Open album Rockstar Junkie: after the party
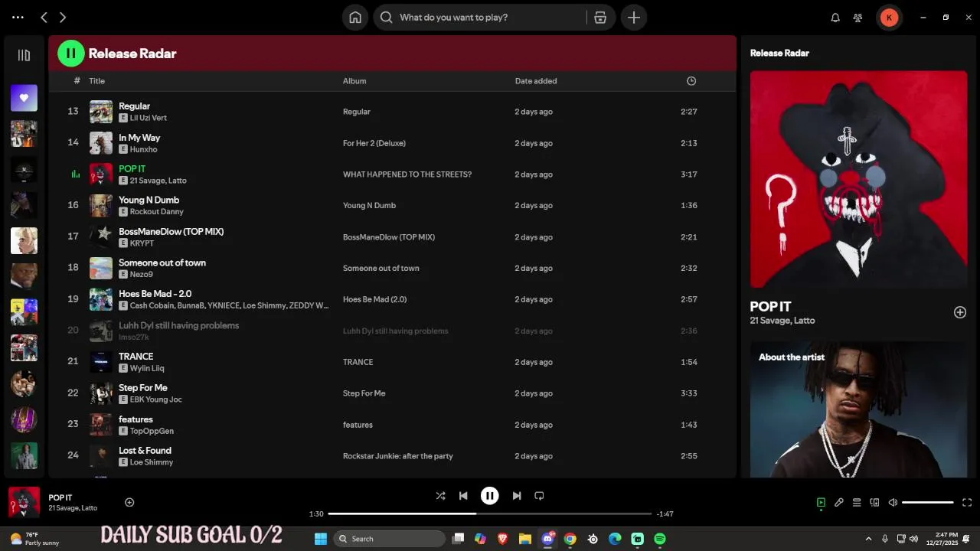The image size is (980, 551). 398,456
